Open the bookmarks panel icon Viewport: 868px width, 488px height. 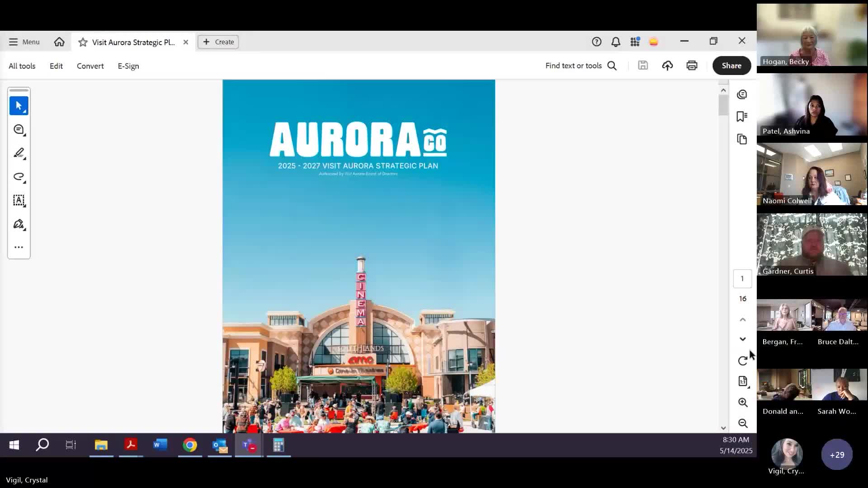click(742, 117)
